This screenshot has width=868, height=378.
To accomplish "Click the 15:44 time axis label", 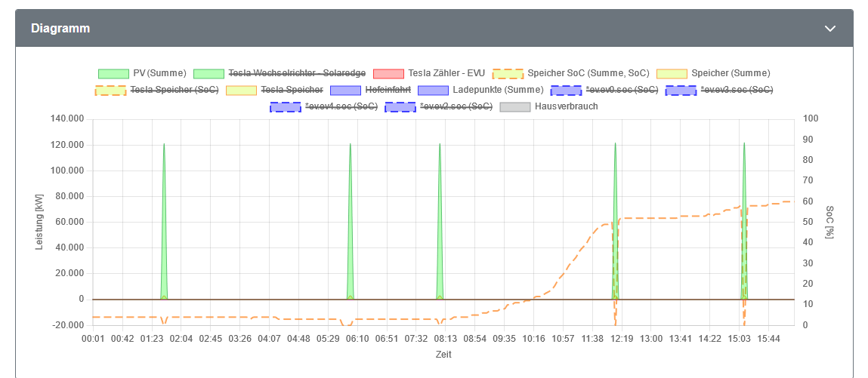I will pyautogui.click(x=768, y=338).
